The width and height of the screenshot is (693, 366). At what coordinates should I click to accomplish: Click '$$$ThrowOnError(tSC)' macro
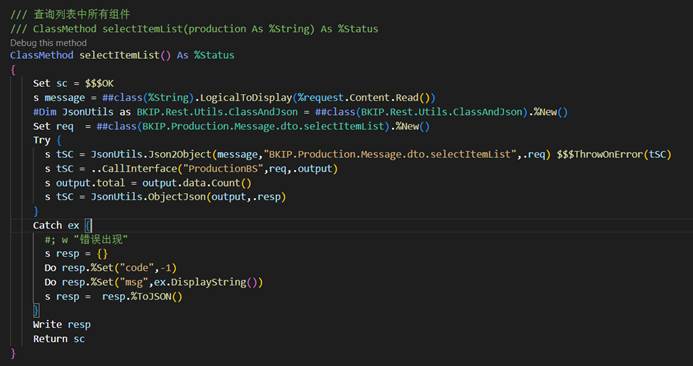pyautogui.click(x=614, y=155)
